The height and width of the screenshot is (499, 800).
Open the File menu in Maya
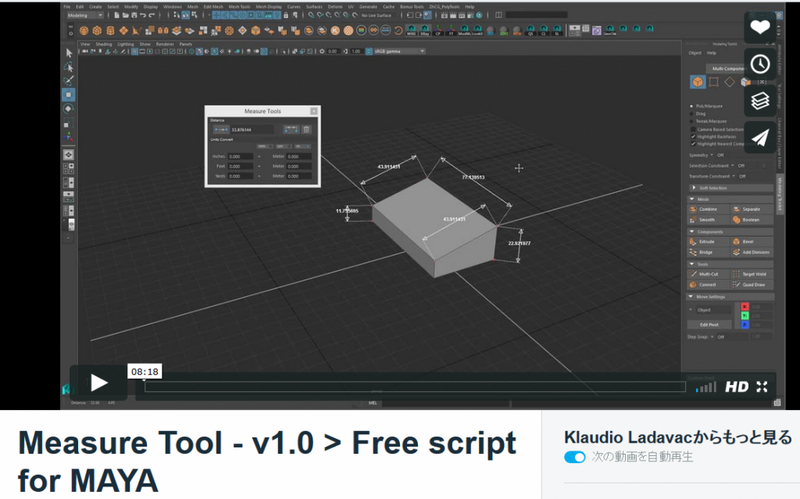[x=67, y=7]
